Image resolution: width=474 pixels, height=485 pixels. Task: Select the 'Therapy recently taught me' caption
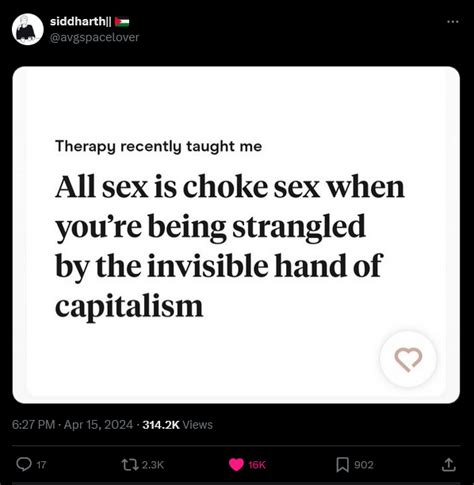tap(158, 146)
